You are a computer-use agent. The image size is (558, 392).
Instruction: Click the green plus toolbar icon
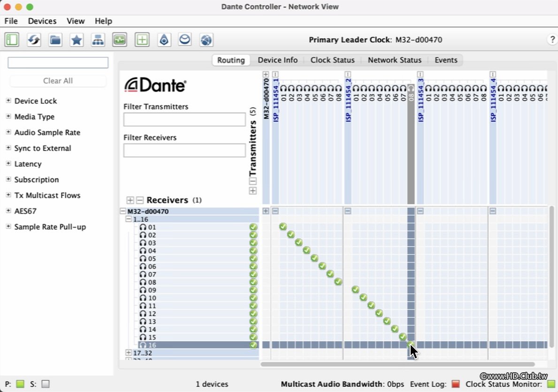click(x=142, y=39)
